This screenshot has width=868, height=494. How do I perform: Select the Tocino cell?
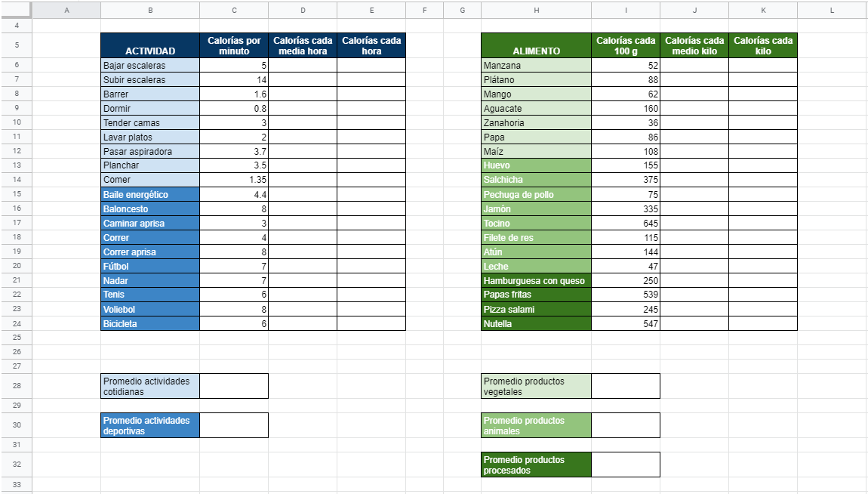[x=537, y=223]
